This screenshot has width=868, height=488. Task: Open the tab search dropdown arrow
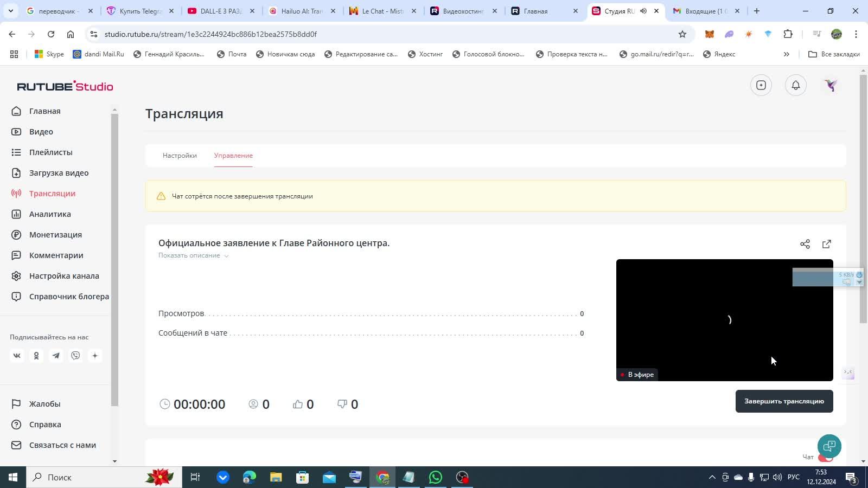[10, 11]
